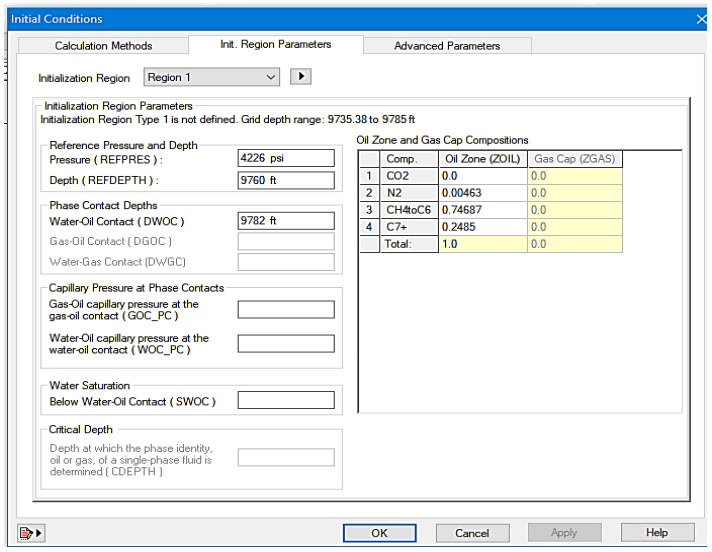712x552 pixels.
Task: Open the Initialization Region dropdown
Action: tap(212, 77)
